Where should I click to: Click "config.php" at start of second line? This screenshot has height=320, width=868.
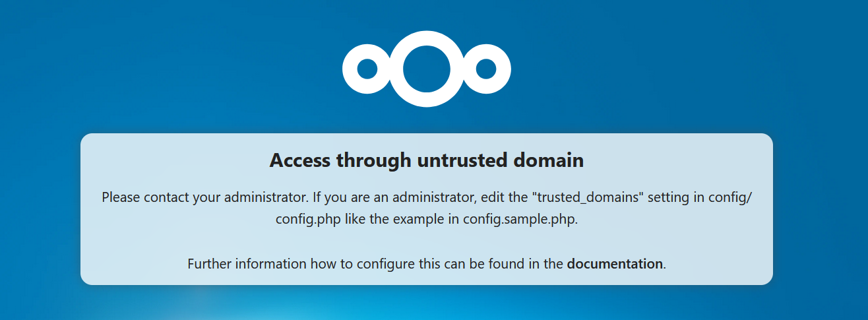coord(305,220)
